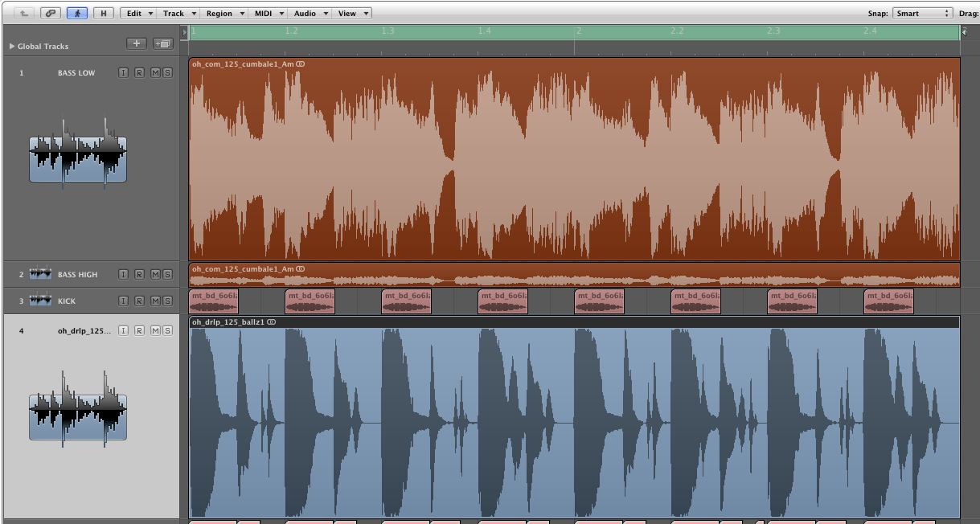
Task: Mute the KICK track
Action: (155, 301)
